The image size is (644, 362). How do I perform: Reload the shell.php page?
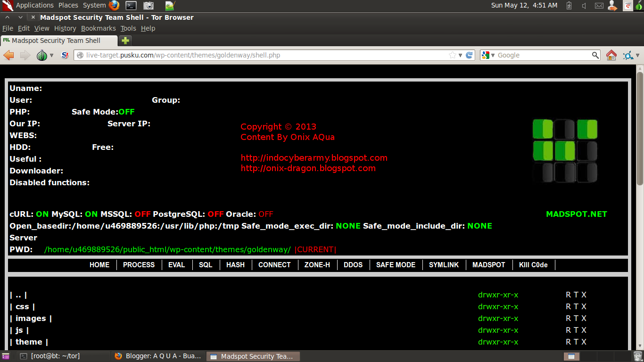[x=469, y=55]
